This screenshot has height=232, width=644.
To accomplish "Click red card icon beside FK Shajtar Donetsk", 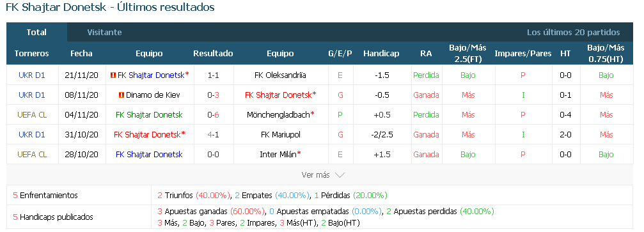I will (x=113, y=75).
